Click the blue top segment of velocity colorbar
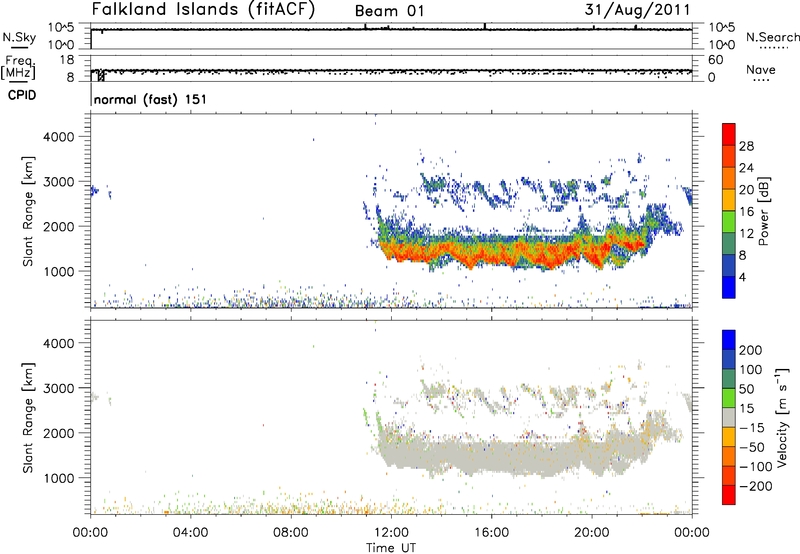The image size is (800, 554). point(729,340)
